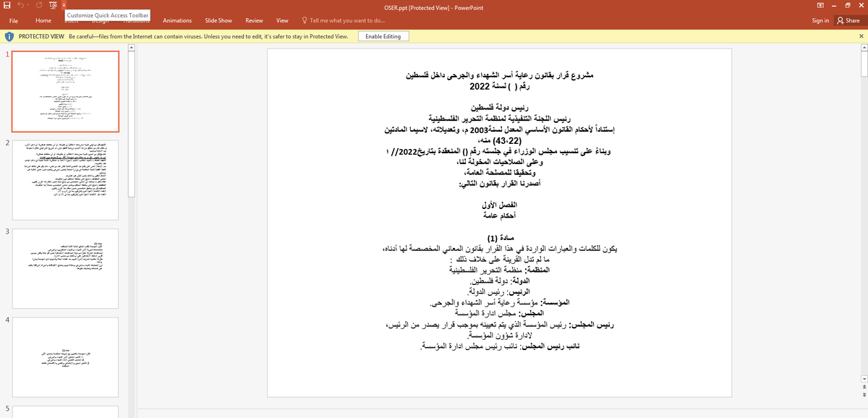Screen dimensions: 868x418
Task: Click the Next Slide double-arrow button
Action: click(864, 395)
